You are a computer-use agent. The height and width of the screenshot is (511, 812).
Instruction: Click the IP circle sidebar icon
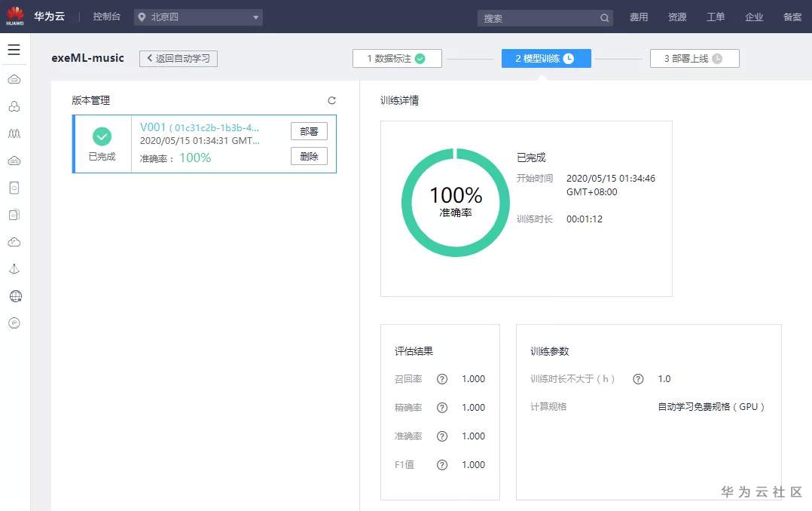(14, 323)
